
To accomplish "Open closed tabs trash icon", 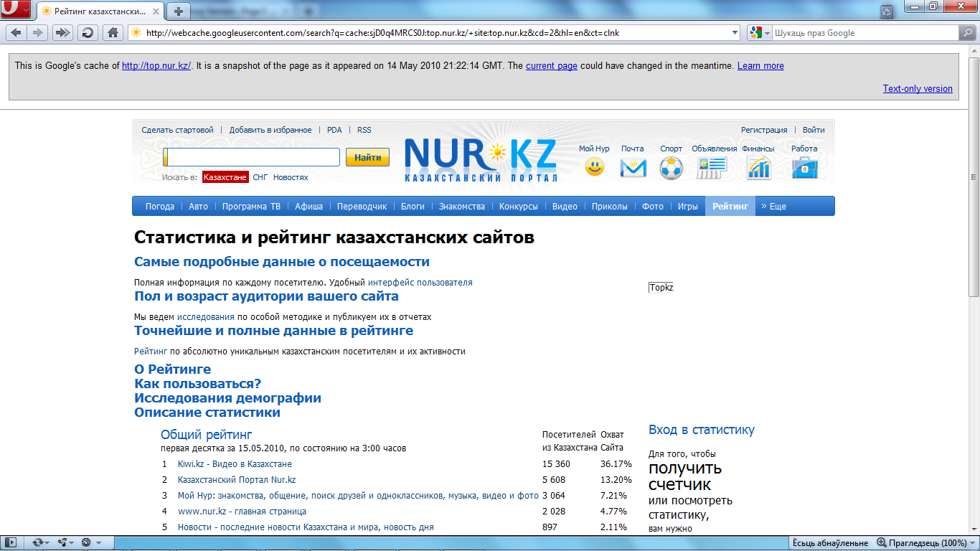I will click(887, 11).
